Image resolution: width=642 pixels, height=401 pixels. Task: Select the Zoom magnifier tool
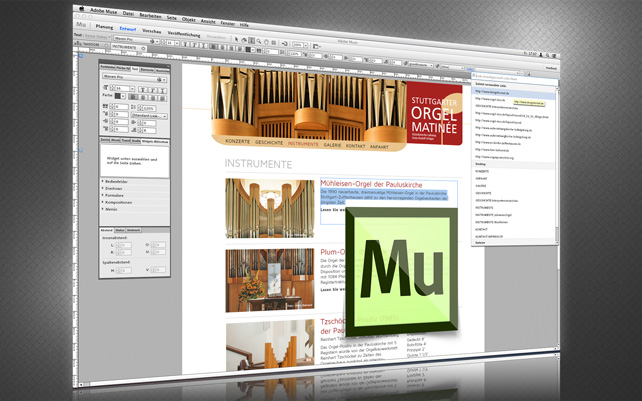259,41
